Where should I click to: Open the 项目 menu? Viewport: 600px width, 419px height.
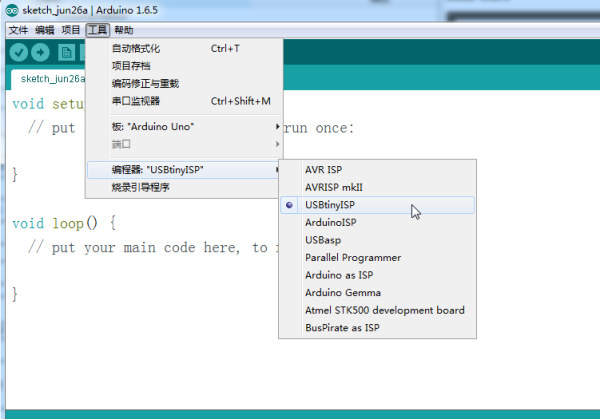tap(71, 30)
